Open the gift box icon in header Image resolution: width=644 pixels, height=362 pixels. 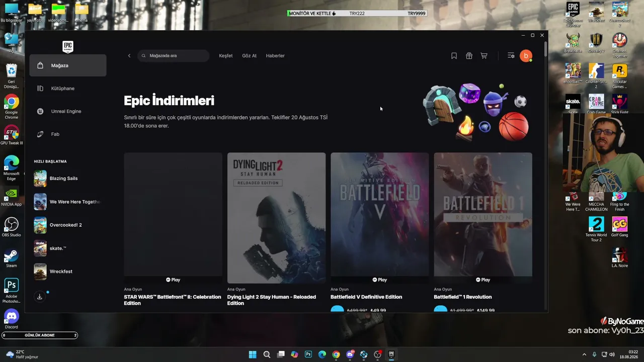pos(469,56)
